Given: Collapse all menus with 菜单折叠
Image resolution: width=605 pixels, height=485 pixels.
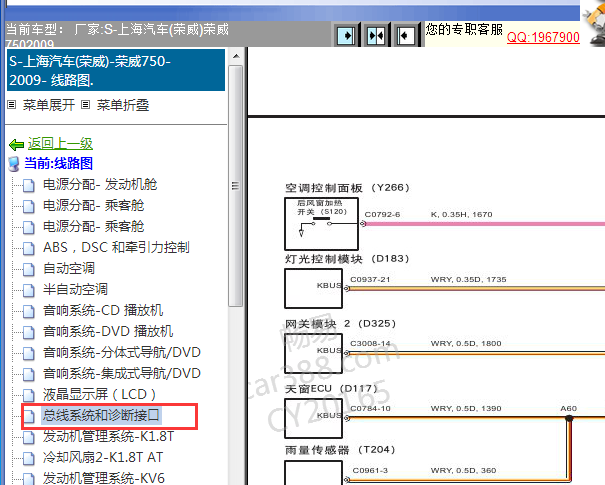Looking at the screenshot, I should click(123, 105).
